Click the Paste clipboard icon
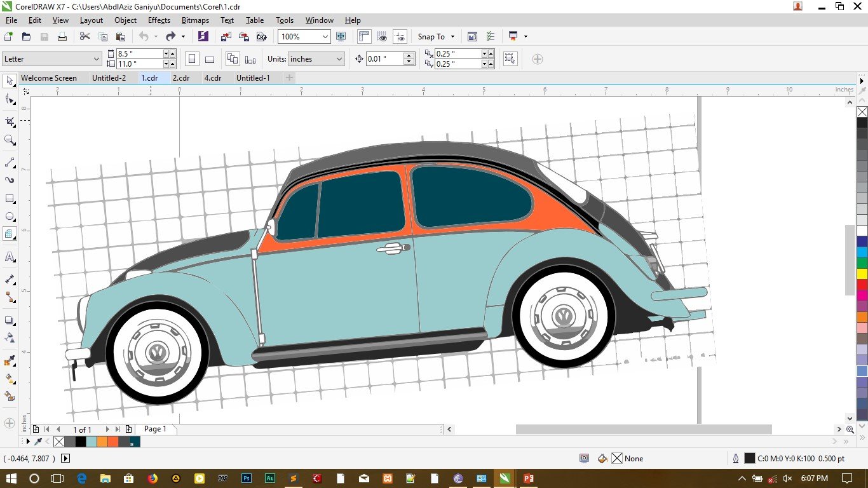Viewport: 868px width, 488px height. tap(120, 37)
